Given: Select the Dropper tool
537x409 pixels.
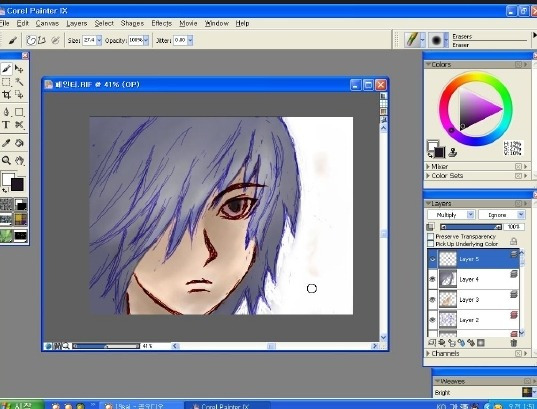Looking at the screenshot, I should 6,143.
